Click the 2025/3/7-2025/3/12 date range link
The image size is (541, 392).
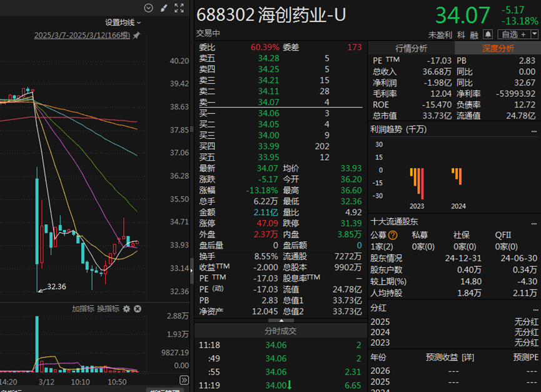coord(82,35)
